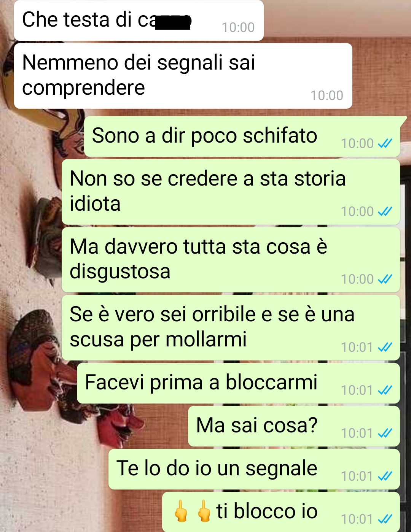Image resolution: width=411 pixels, height=532 pixels.
Task: Click the blue double check on 'Ma sai cosa?'
Action: pyautogui.click(x=385, y=433)
